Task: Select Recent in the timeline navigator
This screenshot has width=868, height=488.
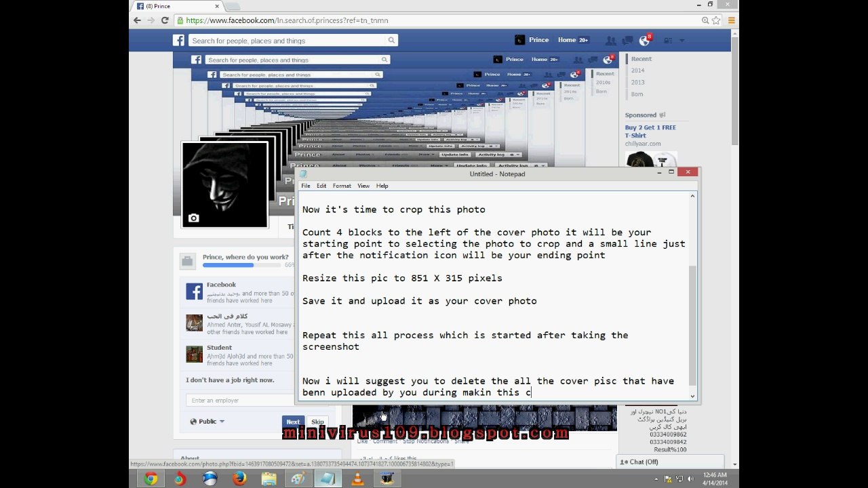Action: click(642, 59)
